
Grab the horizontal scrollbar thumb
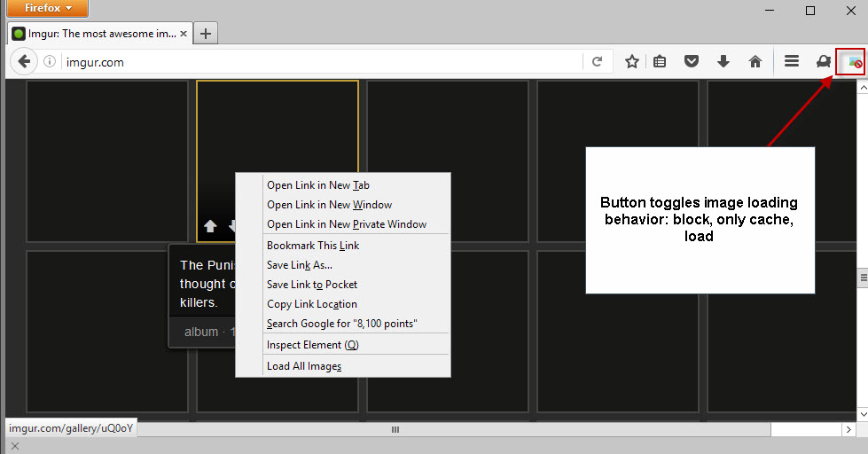(x=395, y=429)
